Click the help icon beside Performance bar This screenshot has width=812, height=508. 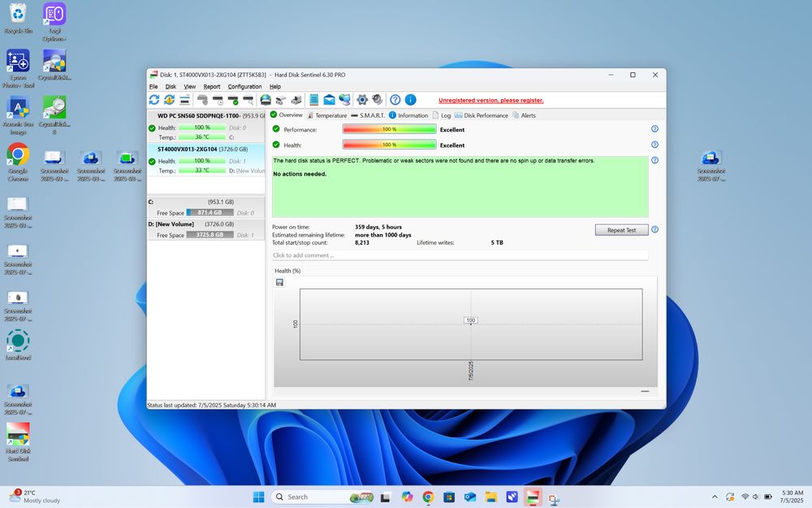point(654,129)
